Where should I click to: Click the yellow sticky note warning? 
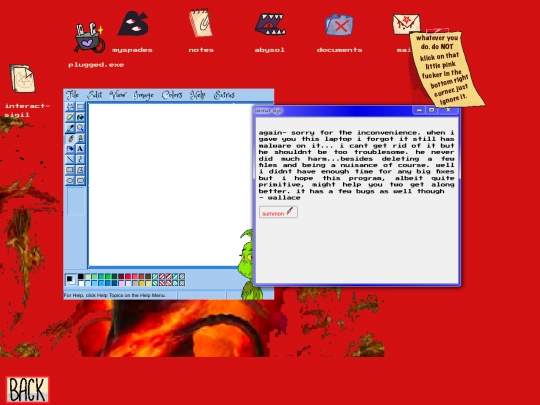coord(446,69)
